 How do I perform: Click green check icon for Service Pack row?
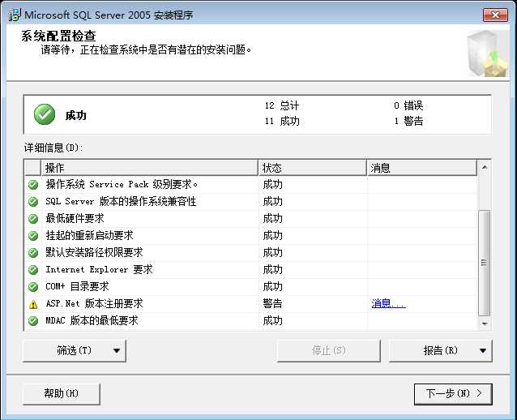33,185
